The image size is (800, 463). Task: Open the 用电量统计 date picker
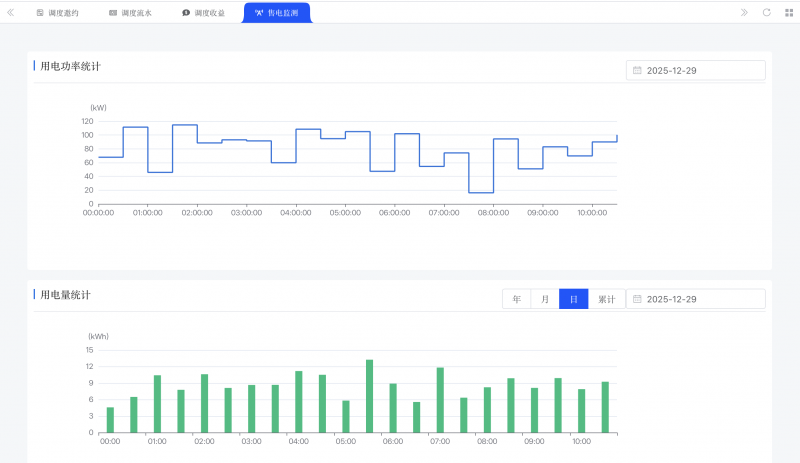(x=696, y=299)
